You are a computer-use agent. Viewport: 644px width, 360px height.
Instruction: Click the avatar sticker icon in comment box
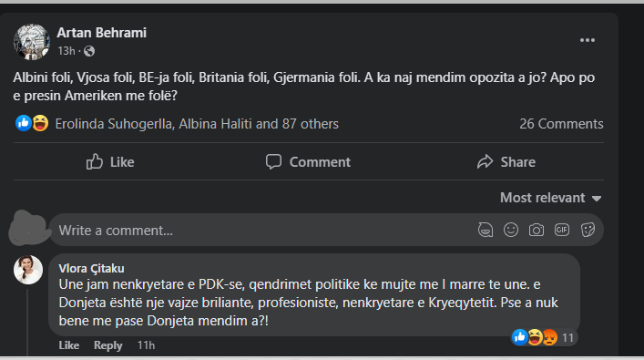pos(486,230)
